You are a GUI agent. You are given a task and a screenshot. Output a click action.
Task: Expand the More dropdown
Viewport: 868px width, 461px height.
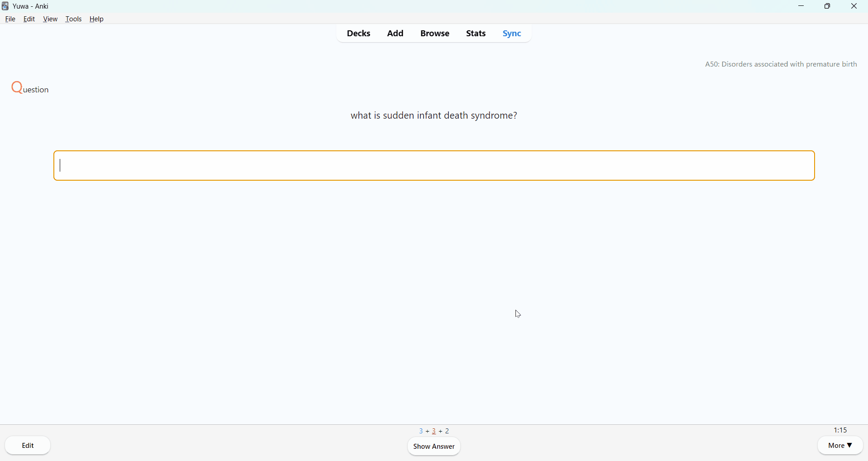840,446
